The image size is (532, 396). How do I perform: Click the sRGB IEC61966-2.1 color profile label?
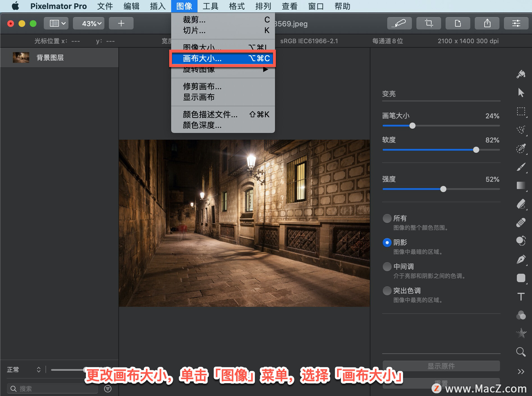coord(309,41)
